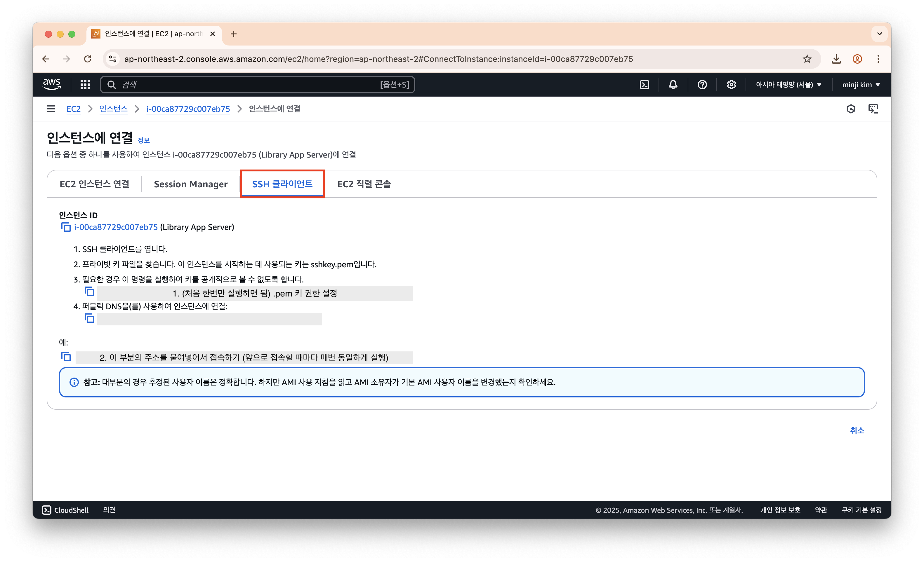Open the help question mark menu
This screenshot has height=562, width=924.
click(702, 85)
